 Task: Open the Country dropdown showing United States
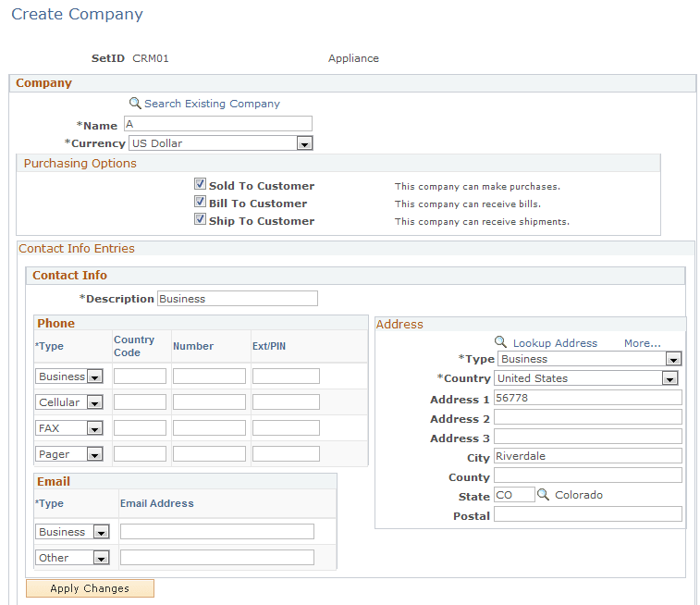pyautogui.click(x=585, y=378)
